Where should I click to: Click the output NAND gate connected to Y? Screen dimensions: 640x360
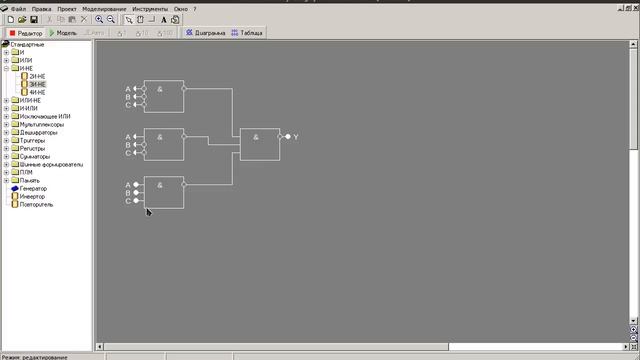(260, 144)
